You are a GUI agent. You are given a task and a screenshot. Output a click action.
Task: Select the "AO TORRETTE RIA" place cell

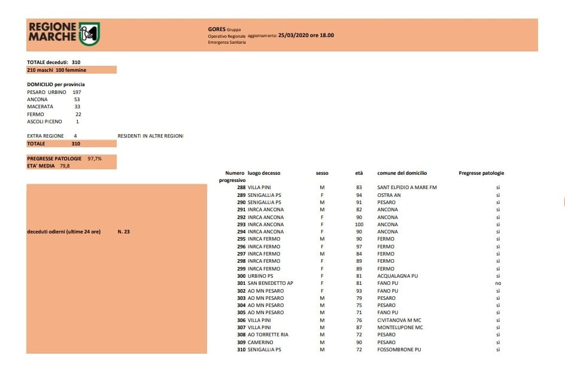click(x=268, y=335)
